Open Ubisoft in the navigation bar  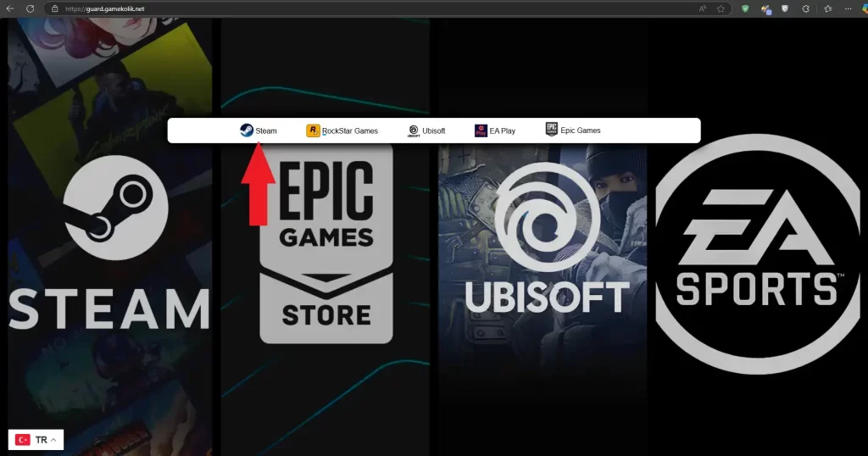click(426, 131)
